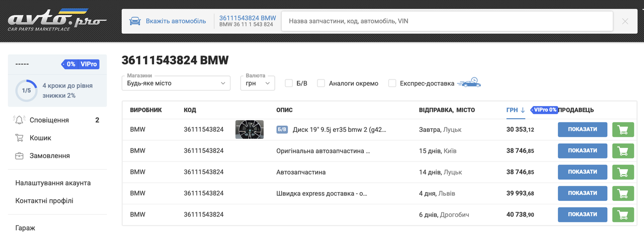Click the Вкажіть автомобіль link

click(x=176, y=21)
